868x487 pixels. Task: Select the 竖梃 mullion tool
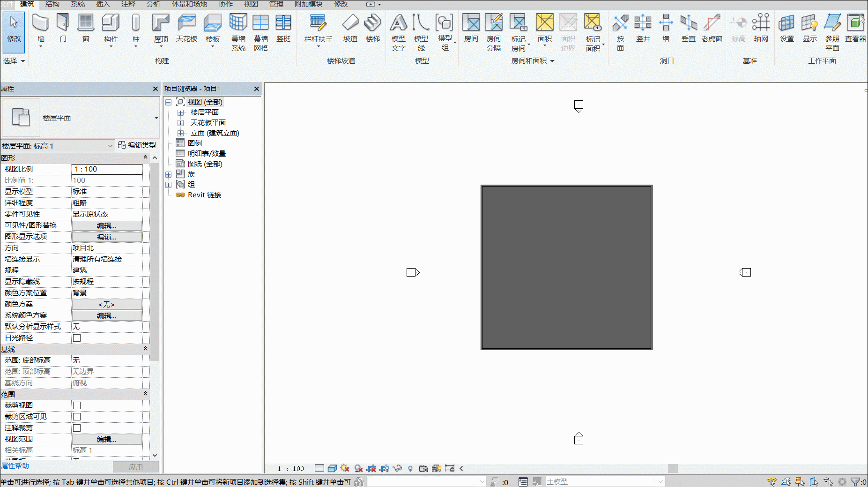[283, 28]
